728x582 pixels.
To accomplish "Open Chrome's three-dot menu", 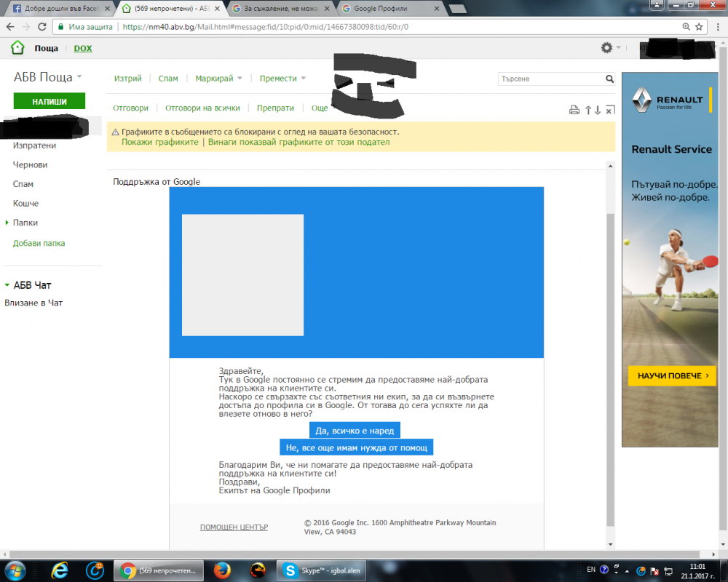I will click(718, 27).
